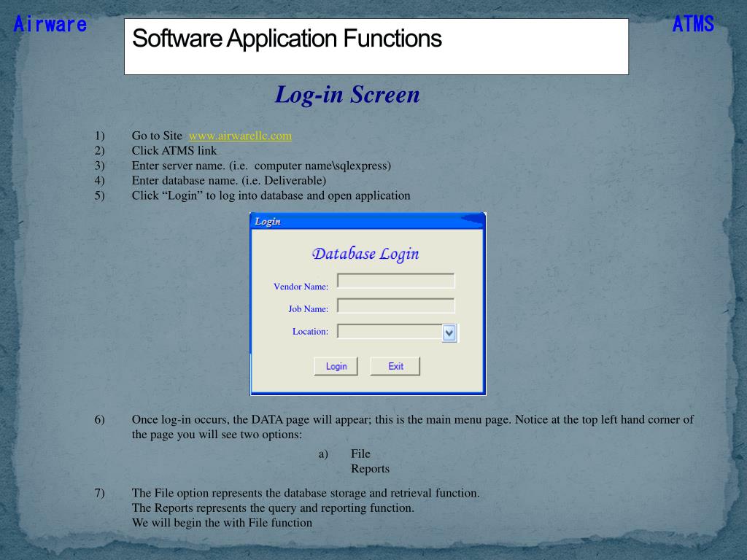Click the ATMS logo text

(x=693, y=24)
